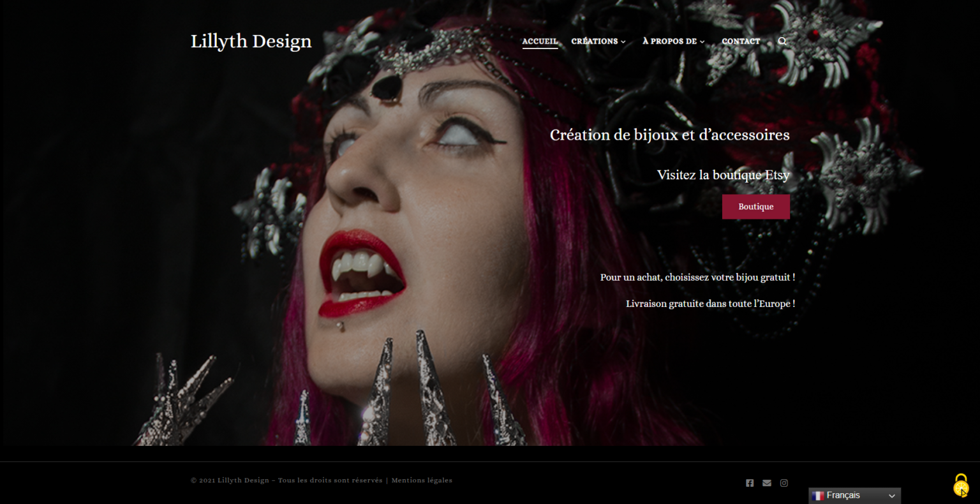This screenshot has width=980, height=504.
Task: Open Instagram via the footer icon
Action: point(784,483)
